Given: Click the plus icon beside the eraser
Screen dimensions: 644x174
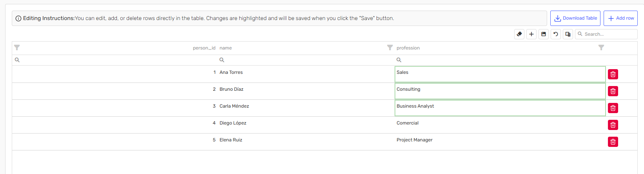Looking at the screenshot, I should tap(531, 34).
